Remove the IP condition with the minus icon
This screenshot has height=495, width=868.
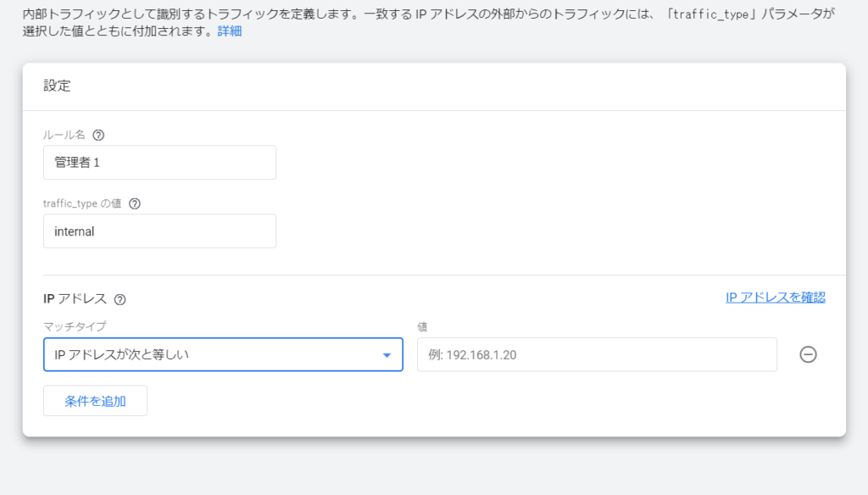point(808,354)
